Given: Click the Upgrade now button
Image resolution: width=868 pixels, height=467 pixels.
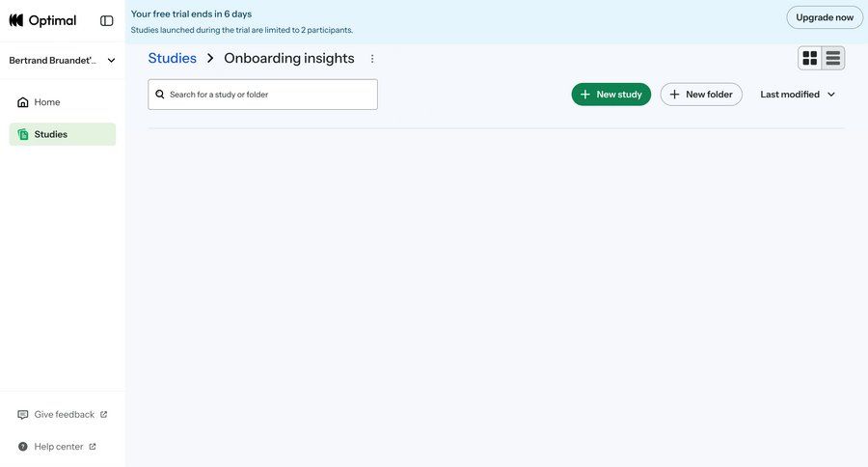Looking at the screenshot, I should coord(825,17).
